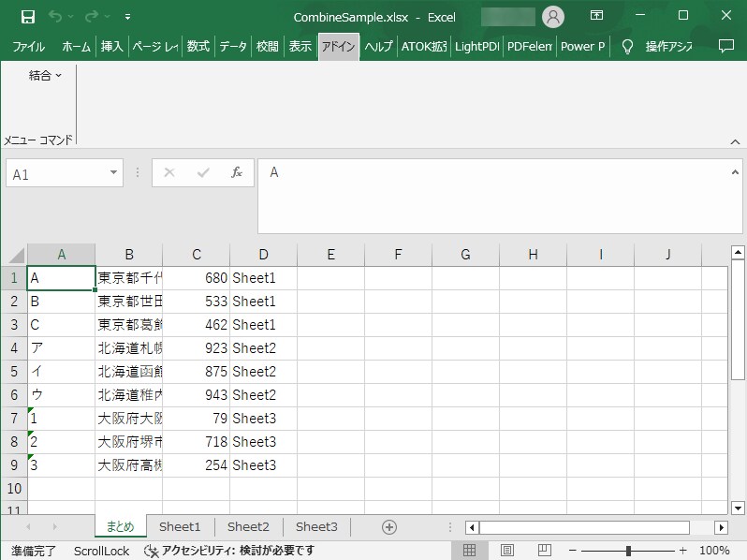747x560 pixels.
Task: Open ribbon display options icon
Action: point(596,16)
